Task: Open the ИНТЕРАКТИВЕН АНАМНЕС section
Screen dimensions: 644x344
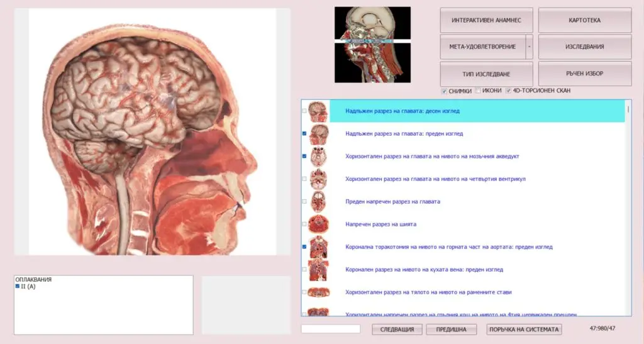Action: [486, 20]
